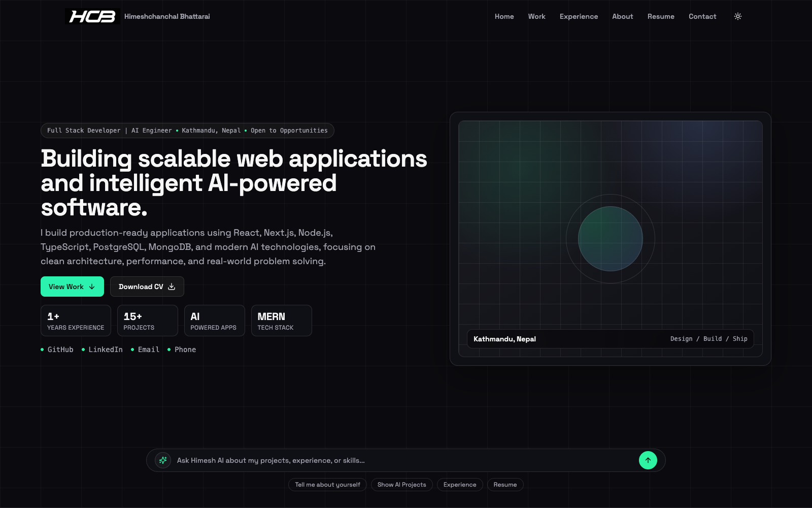This screenshot has width=812, height=508.
Task: Open the GitHub link
Action: (57, 350)
